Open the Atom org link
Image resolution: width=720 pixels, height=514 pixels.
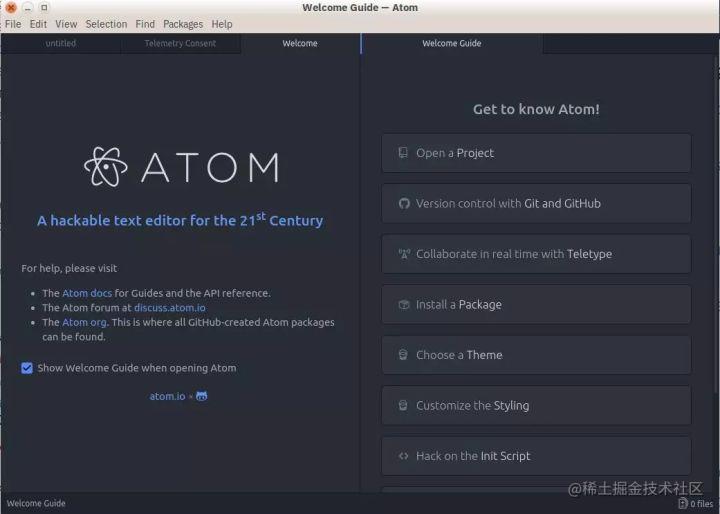[x=84, y=322]
